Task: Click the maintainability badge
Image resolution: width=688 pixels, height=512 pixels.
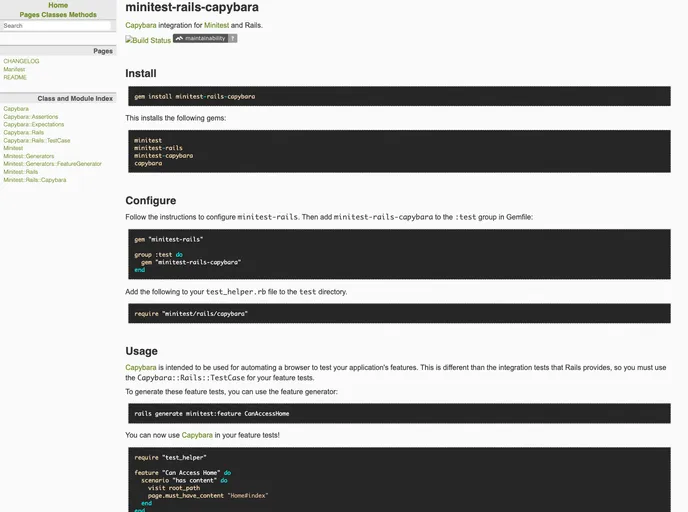Action: (x=205, y=39)
